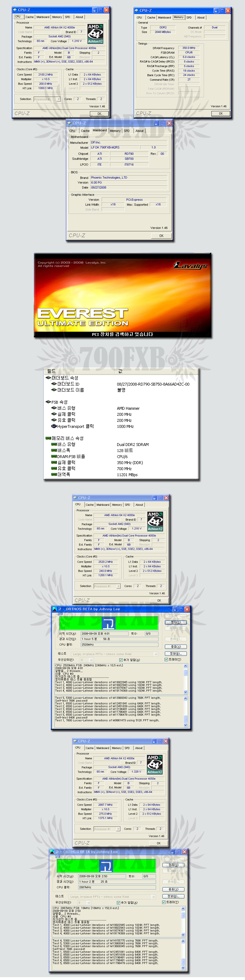This screenshot has width=245, height=980.
Task: Click OK in the 2520.2 MHz CPU-Z window
Action: [159, 601]
